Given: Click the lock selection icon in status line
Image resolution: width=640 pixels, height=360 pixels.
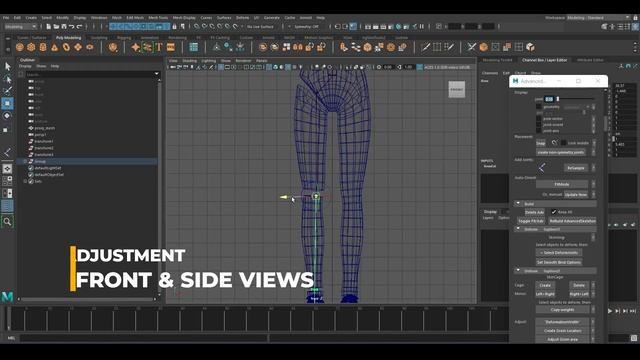Looking at the screenshot, I should (174, 27).
